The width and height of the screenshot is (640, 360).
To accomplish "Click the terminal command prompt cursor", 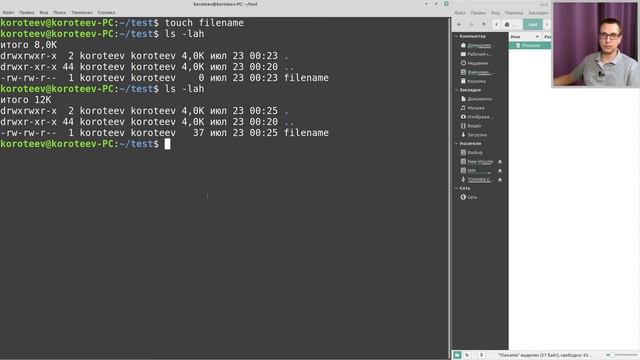I will click(x=167, y=144).
